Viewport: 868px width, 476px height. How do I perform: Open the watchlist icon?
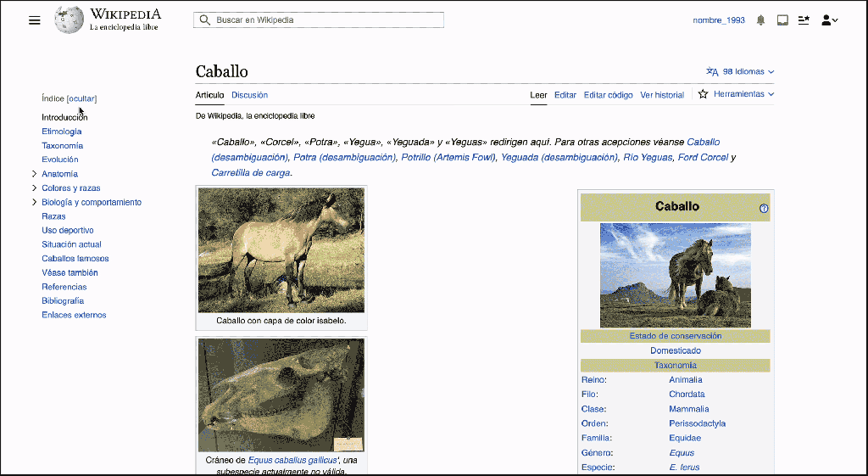(804, 20)
